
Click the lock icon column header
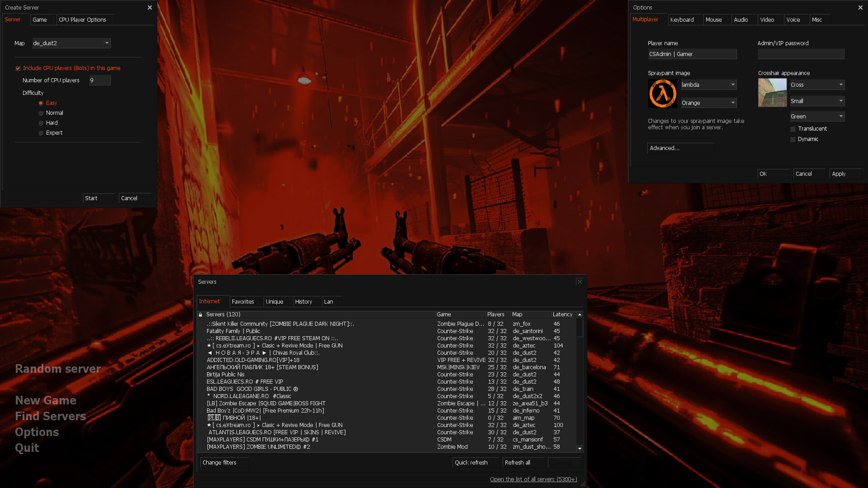coord(200,314)
